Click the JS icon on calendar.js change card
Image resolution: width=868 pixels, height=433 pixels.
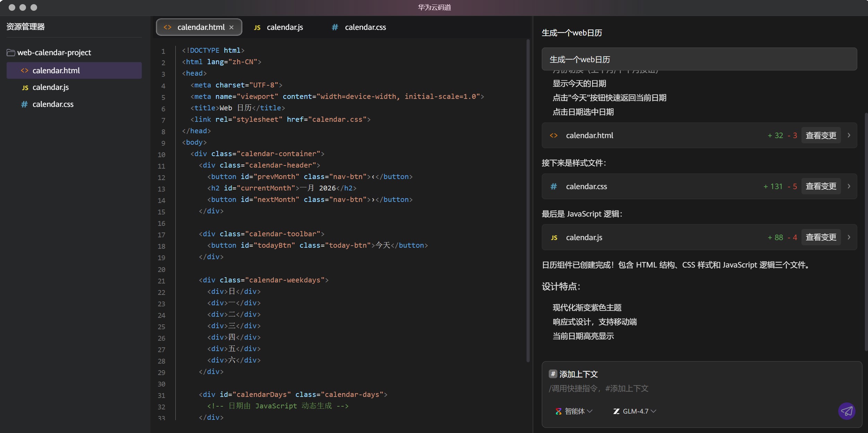(x=554, y=238)
